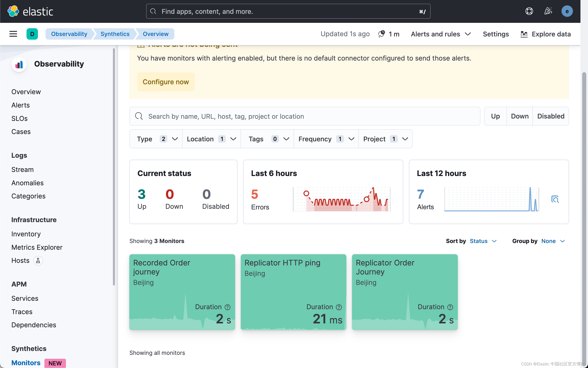
Task: Click the Explore data icon
Action: [x=524, y=34]
